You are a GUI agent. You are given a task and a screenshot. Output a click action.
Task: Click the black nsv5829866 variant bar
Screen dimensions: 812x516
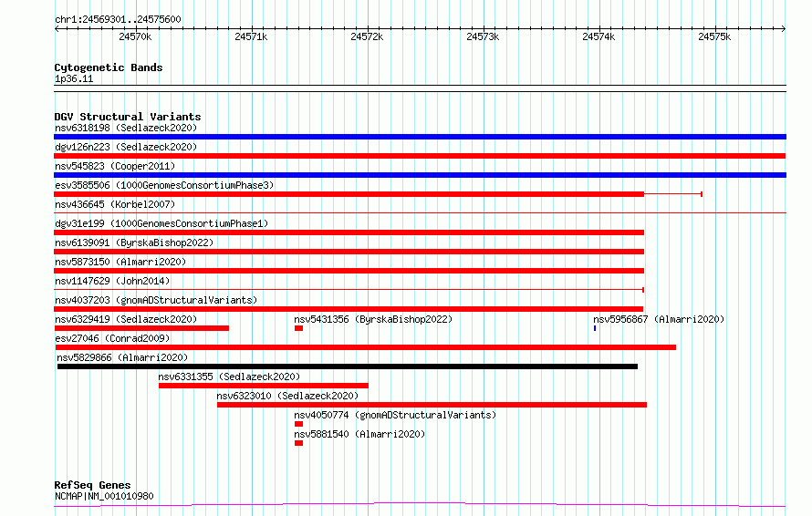coord(348,366)
